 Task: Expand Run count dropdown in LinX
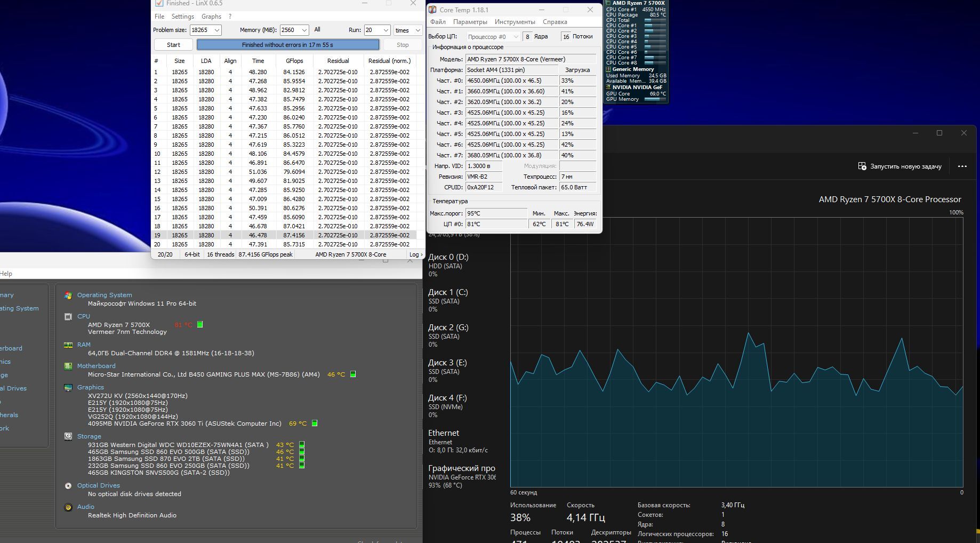coord(386,30)
